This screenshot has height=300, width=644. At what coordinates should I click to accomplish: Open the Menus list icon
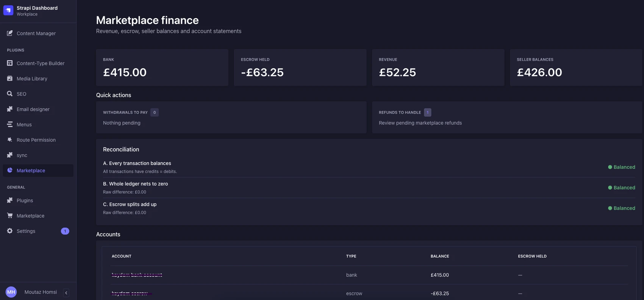pos(10,124)
